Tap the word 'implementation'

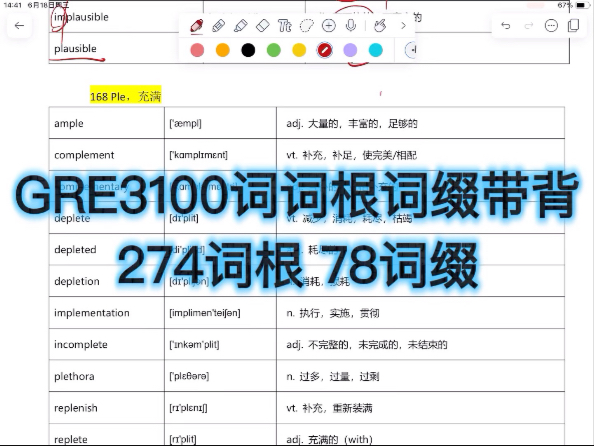92,313
